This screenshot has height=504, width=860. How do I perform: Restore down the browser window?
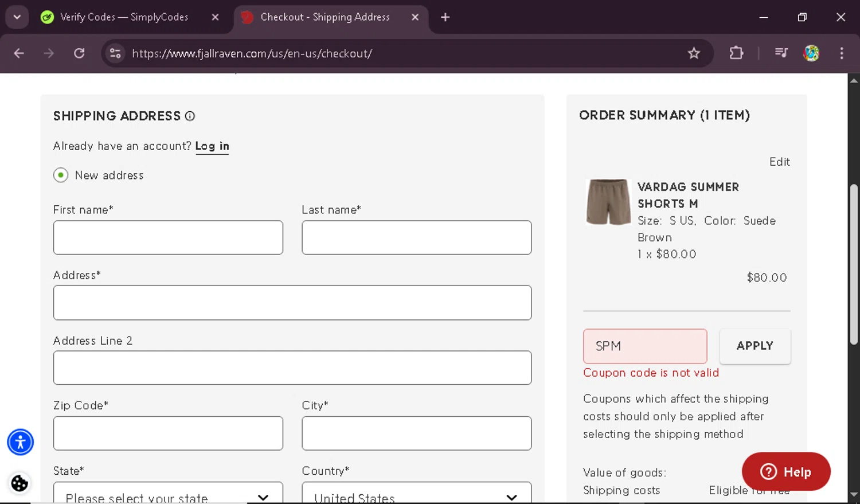tap(802, 17)
